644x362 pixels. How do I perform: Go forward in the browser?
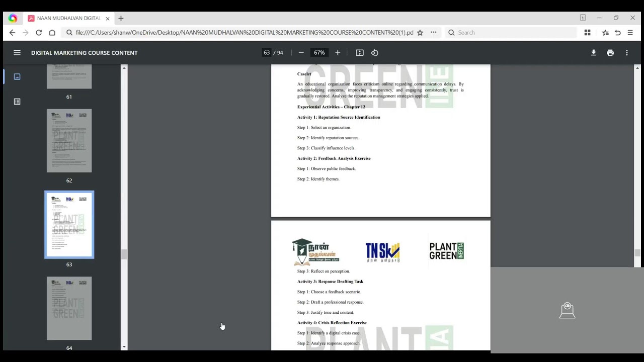[26, 33]
